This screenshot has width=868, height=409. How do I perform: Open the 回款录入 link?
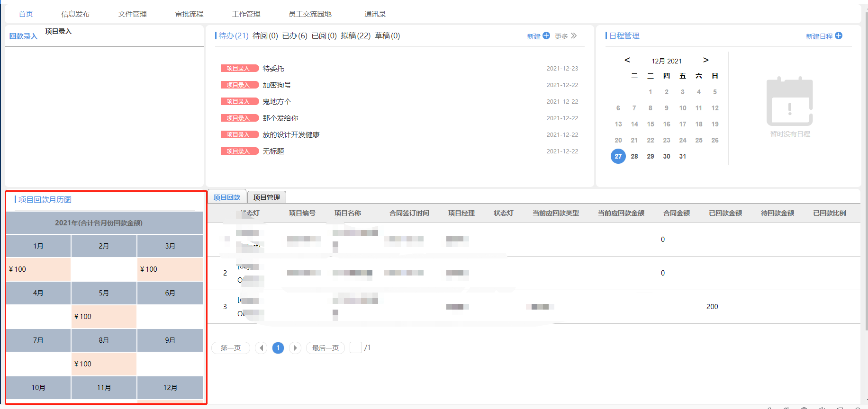23,36
